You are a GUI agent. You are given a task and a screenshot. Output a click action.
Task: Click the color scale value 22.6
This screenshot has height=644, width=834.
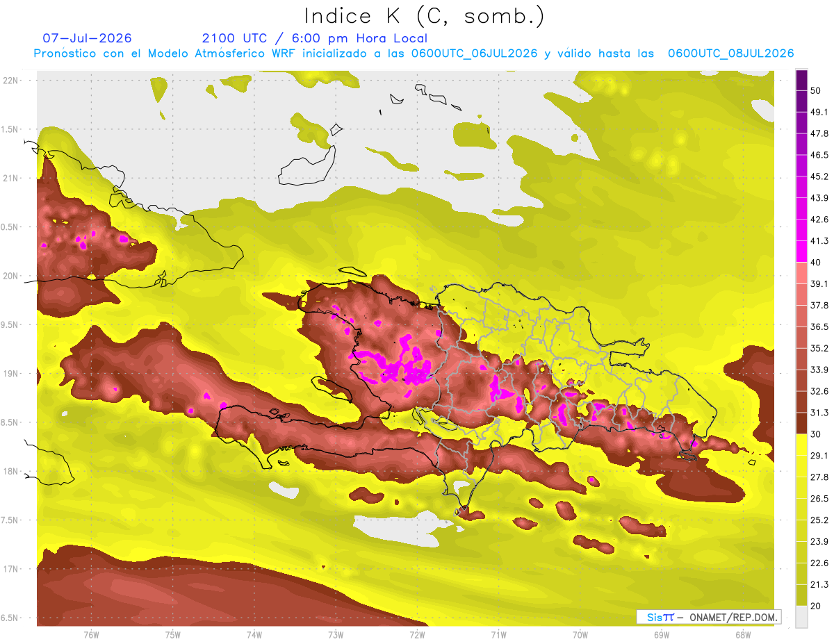819,563
